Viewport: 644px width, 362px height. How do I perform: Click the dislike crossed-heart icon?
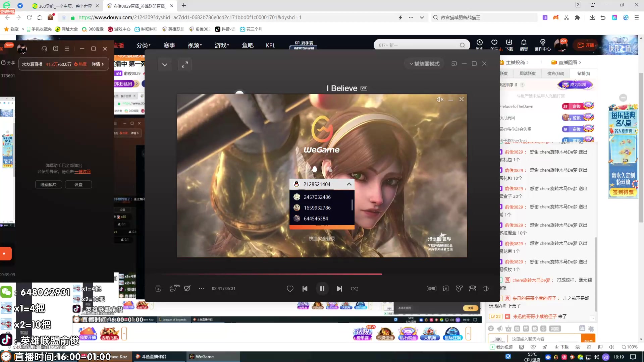[187, 289]
